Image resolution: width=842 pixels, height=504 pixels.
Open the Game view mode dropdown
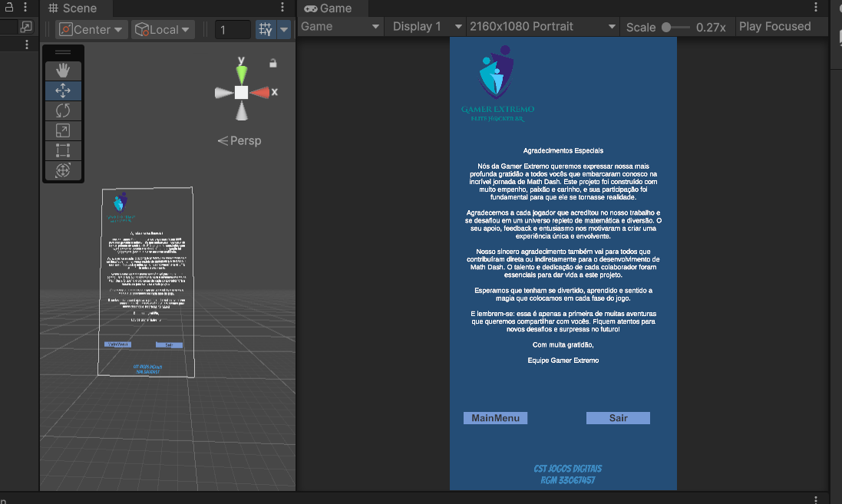341,26
